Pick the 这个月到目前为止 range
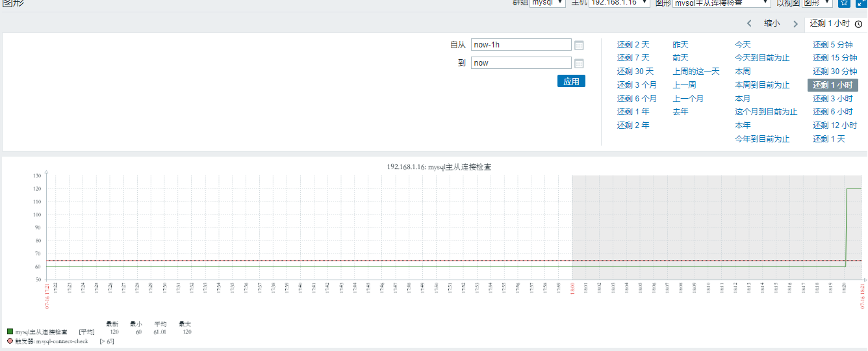Image resolution: width=868 pixels, height=351 pixels. click(x=766, y=112)
